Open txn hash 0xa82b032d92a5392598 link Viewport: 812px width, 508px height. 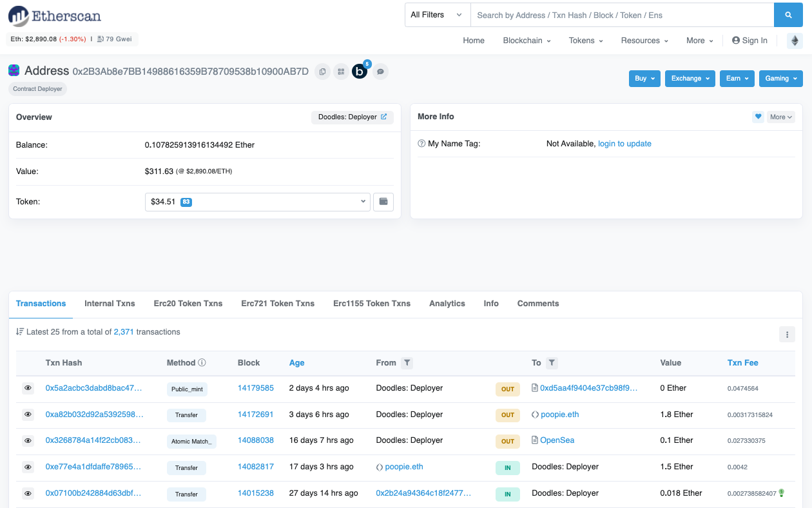[93, 415]
